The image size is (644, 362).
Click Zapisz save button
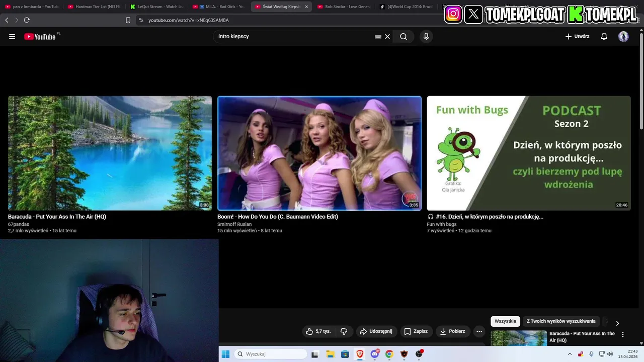click(x=416, y=331)
